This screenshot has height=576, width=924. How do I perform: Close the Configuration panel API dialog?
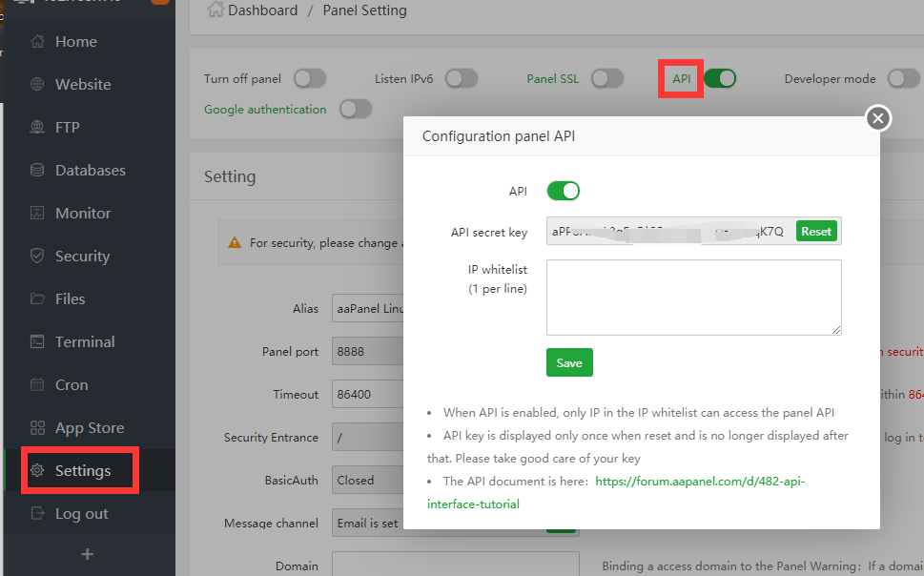point(878,118)
